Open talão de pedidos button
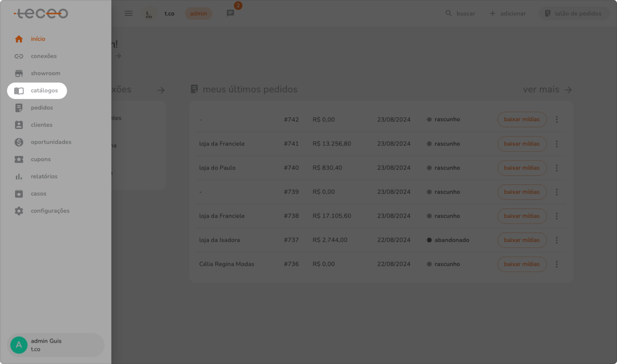617x364 pixels. tap(573, 14)
